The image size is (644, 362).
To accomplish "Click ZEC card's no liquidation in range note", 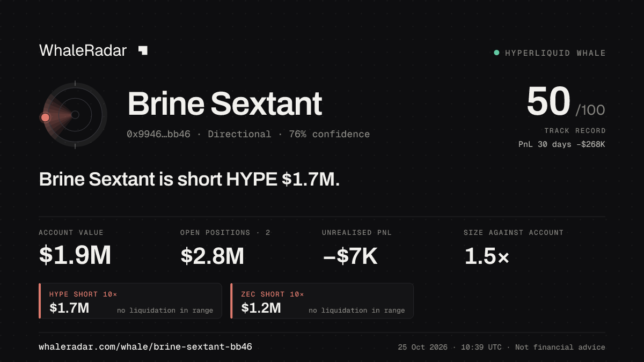I will click(357, 311).
